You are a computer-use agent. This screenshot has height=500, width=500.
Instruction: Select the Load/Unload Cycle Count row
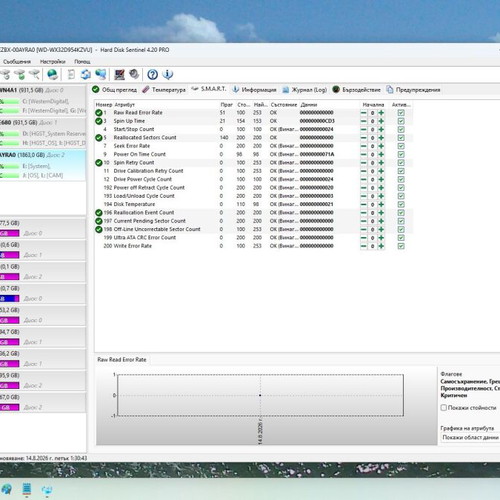coord(253,196)
